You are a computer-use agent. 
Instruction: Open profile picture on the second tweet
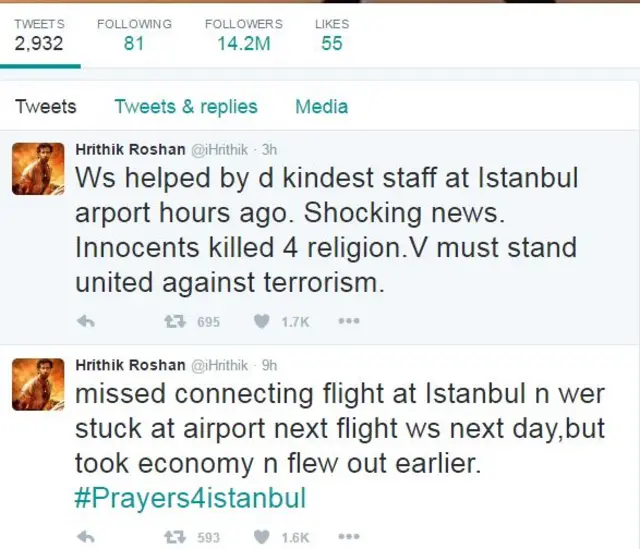click(x=38, y=385)
